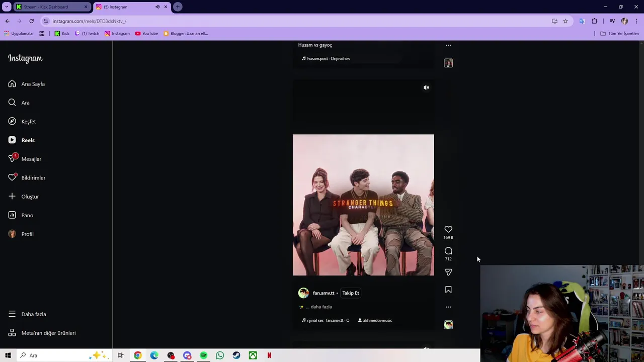
Task: Close the Kick Dashboard tab
Action: 86,7
